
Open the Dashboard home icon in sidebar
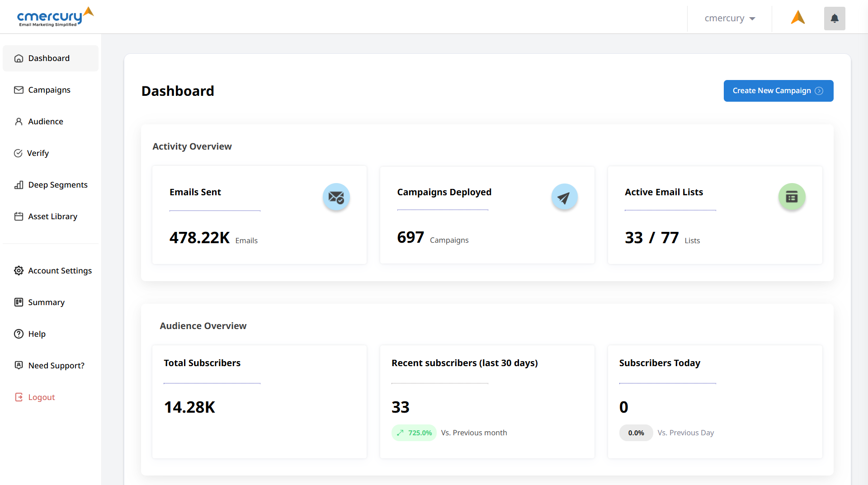(x=19, y=58)
